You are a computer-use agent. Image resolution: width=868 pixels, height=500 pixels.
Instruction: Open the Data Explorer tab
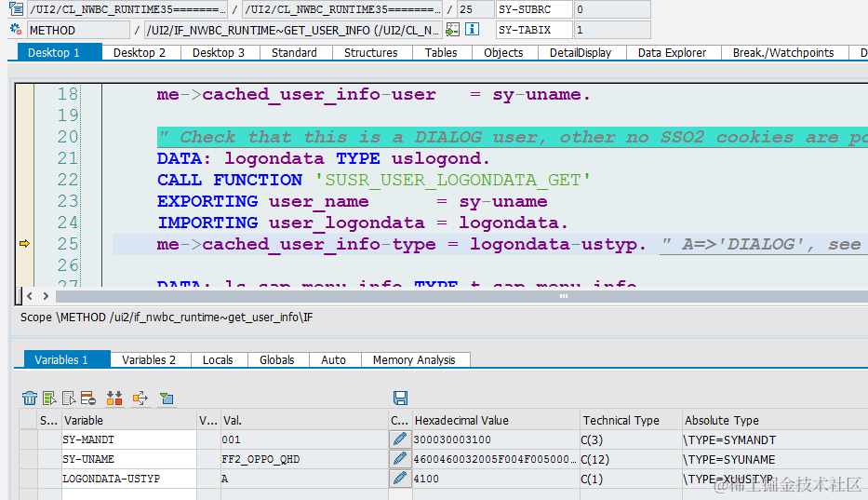672,53
